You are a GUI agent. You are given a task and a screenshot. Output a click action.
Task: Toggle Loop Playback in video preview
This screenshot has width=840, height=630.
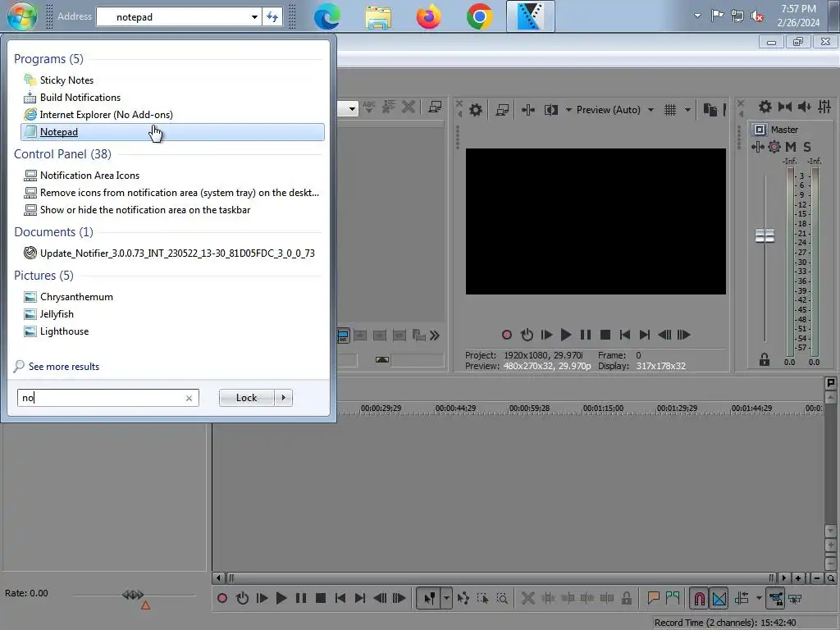(527, 335)
